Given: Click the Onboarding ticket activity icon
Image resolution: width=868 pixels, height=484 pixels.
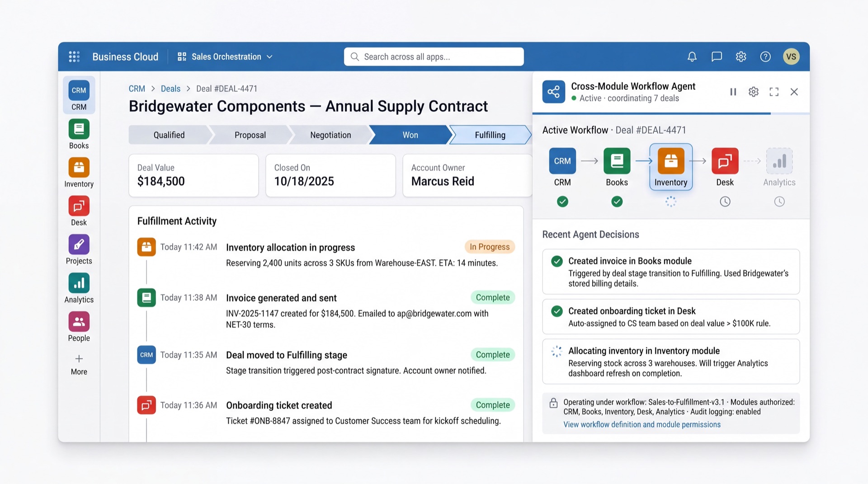Looking at the screenshot, I should 146,405.
